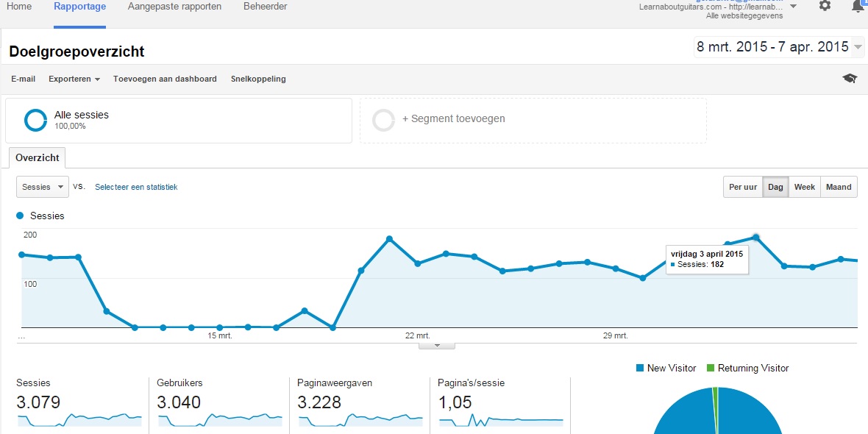Screen dimensions: 868x434
Task: Click the 100 y-axis label
Action: [30, 284]
